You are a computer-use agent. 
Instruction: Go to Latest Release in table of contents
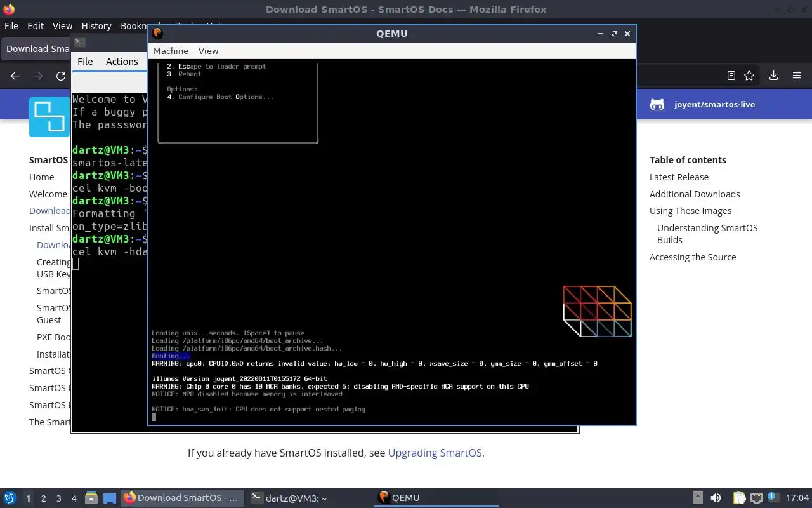click(x=679, y=177)
